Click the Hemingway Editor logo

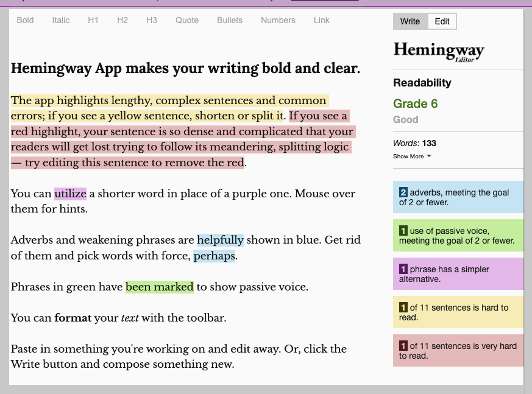click(439, 52)
